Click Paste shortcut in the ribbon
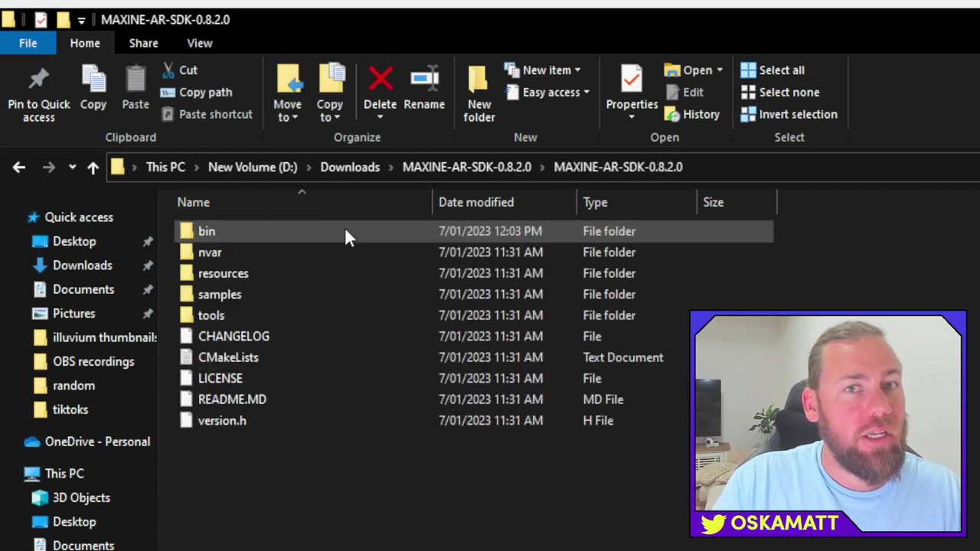980x551 pixels. (x=207, y=114)
